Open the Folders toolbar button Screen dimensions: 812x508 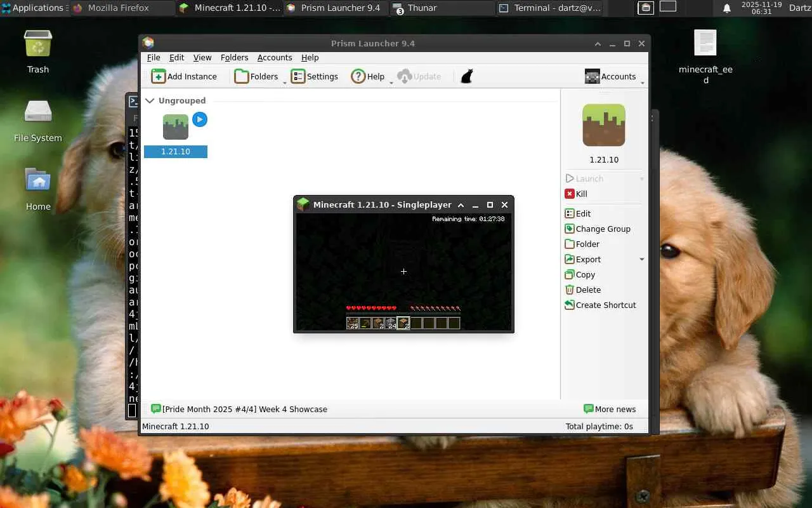(x=256, y=76)
